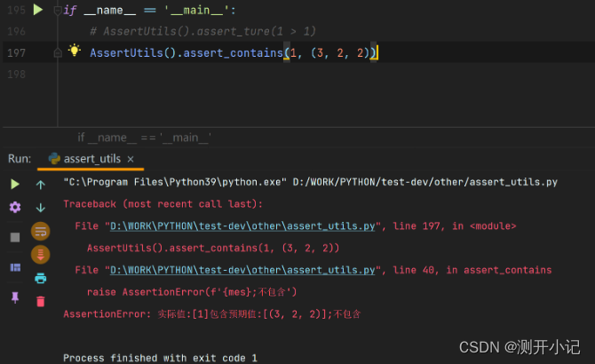Click the raise AssertionError output line
This screenshot has height=364, width=595.
(x=192, y=292)
